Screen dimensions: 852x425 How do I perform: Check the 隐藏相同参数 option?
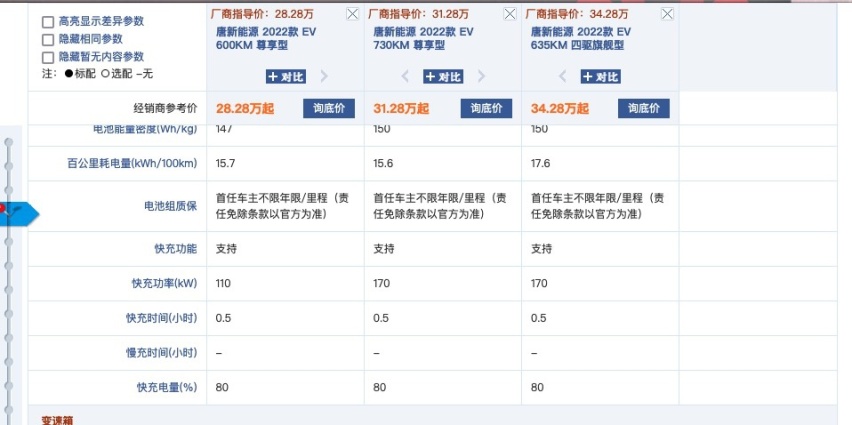click(x=48, y=40)
